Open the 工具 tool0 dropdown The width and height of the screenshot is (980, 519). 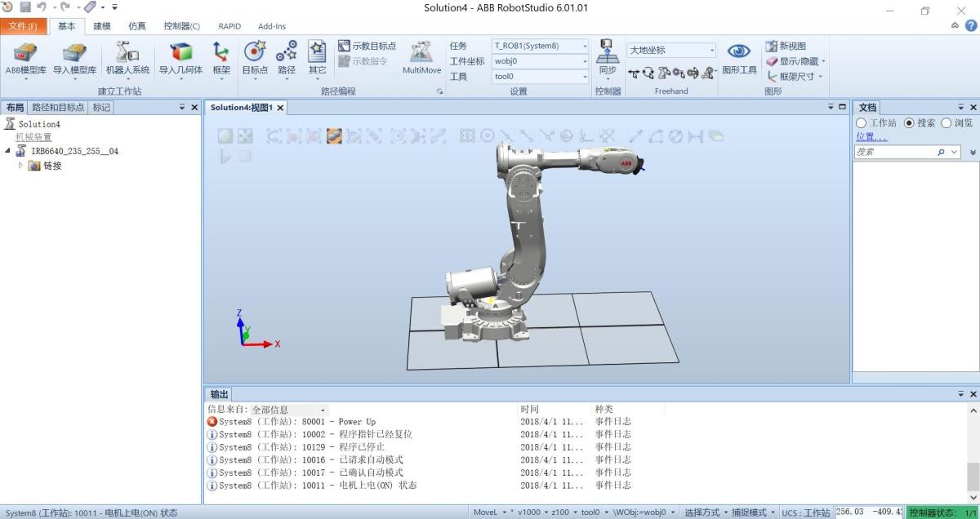[585, 77]
